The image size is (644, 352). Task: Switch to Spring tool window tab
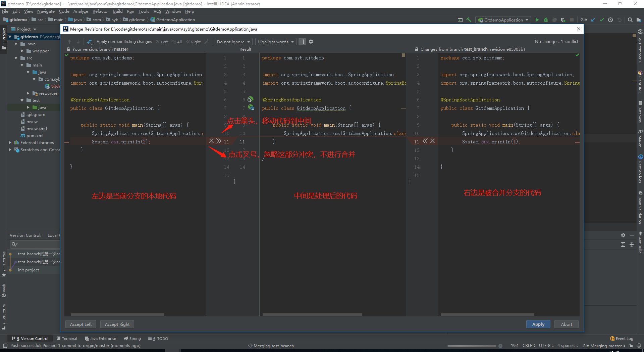tap(132, 339)
